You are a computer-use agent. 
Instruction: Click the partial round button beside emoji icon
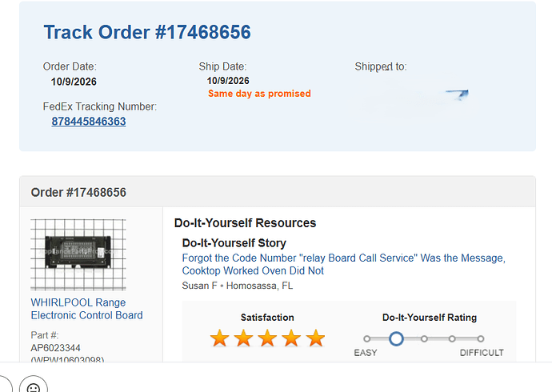tap(6, 385)
